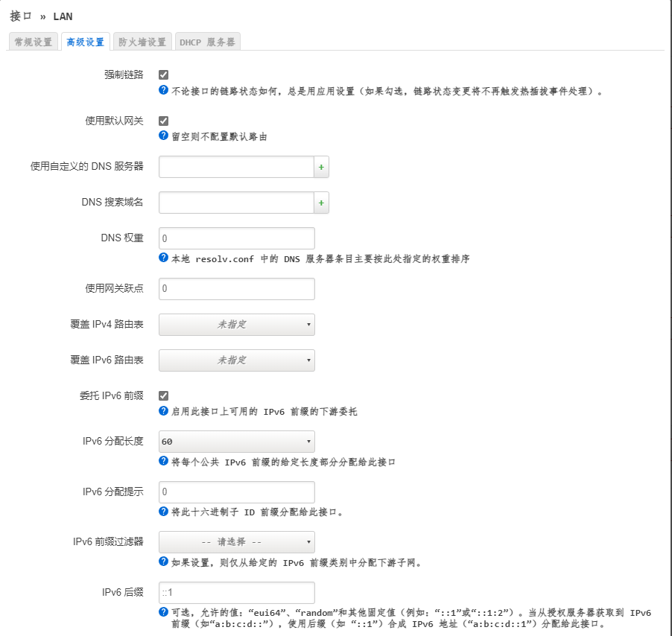Expand the IPv6 前缀过滤器 selector
This screenshot has width=672, height=636.
236,542
